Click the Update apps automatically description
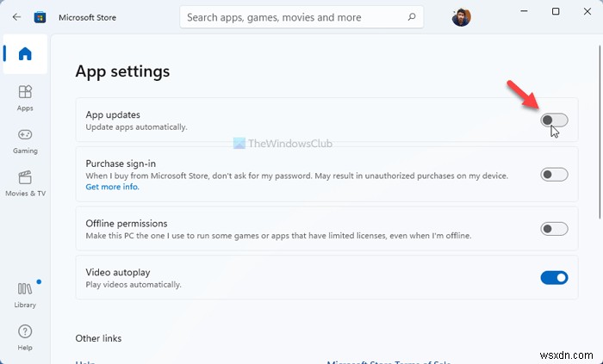 (136, 127)
